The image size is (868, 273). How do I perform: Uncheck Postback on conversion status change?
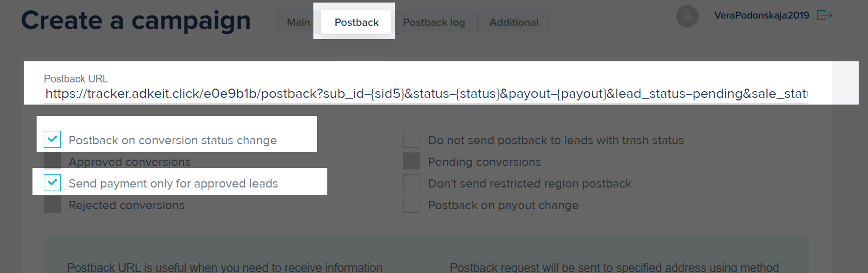[x=52, y=140]
